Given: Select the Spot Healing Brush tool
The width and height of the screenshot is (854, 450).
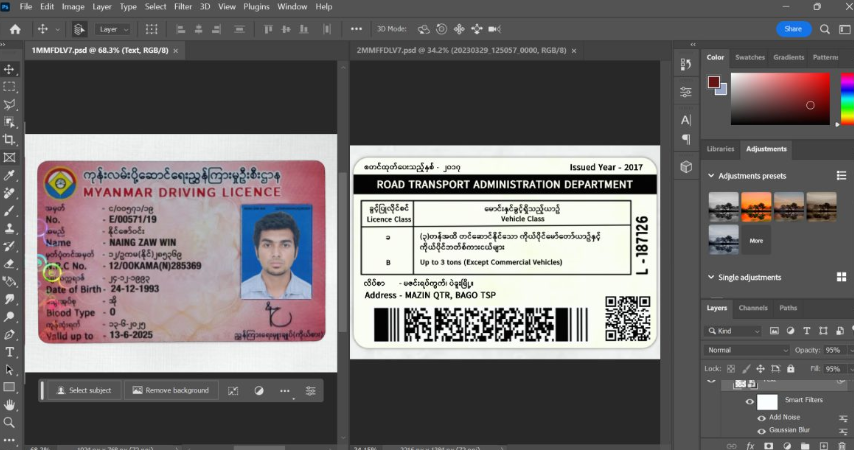Looking at the screenshot, I should pos(9,193).
